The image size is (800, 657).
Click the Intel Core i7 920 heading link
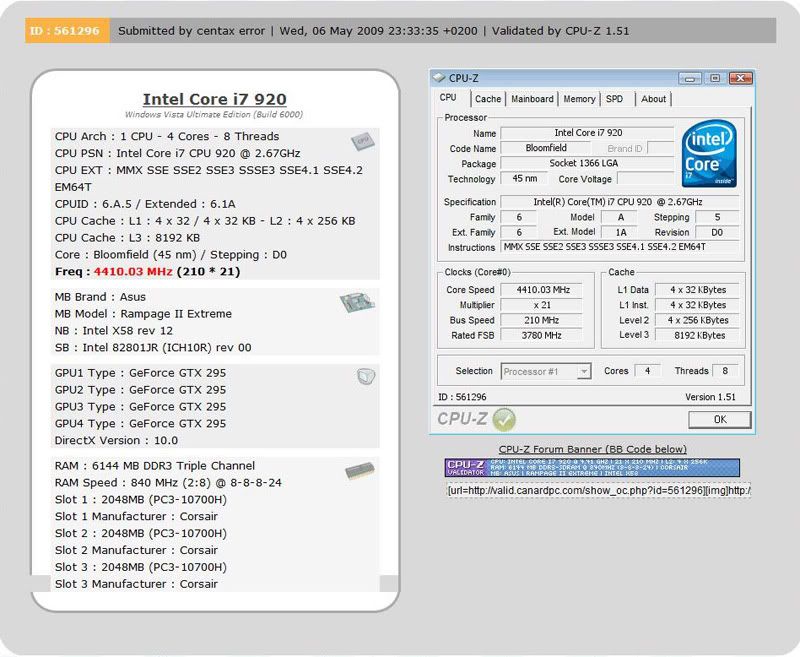(x=214, y=99)
